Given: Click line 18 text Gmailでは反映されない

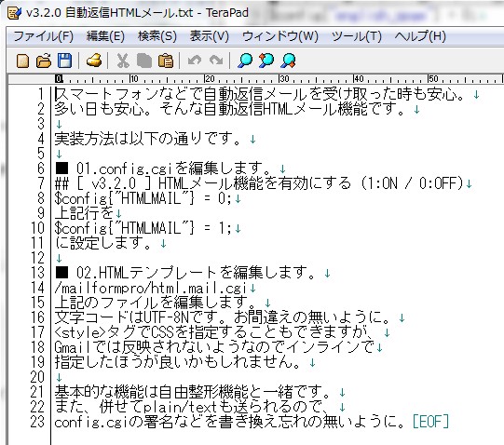Looking at the screenshot, I should point(129,347).
